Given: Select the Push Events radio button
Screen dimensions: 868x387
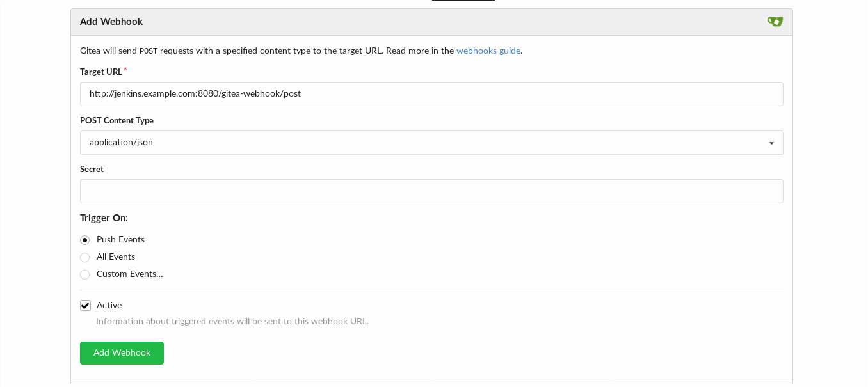Looking at the screenshot, I should (x=85, y=240).
